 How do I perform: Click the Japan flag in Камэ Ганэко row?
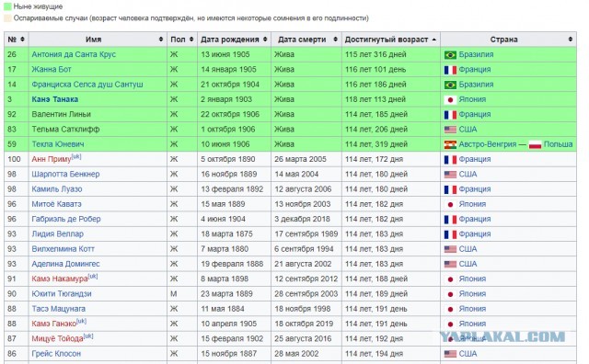coord(450,324)
